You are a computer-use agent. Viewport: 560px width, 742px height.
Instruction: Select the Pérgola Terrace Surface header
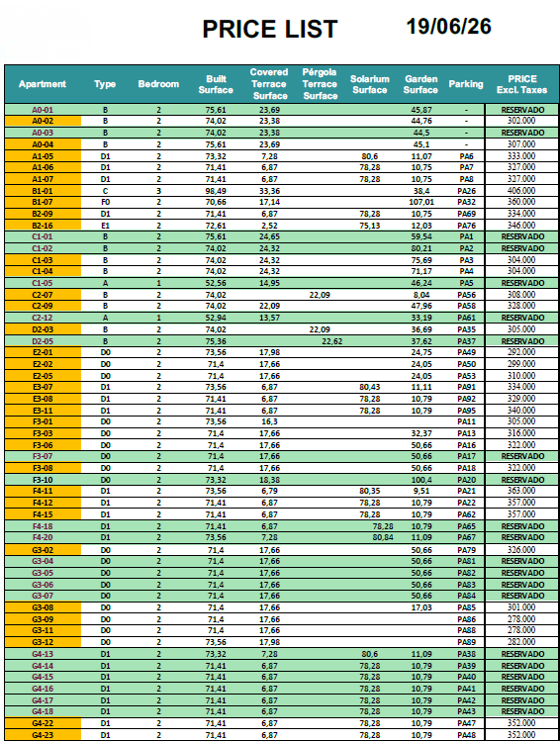[320, 84]
